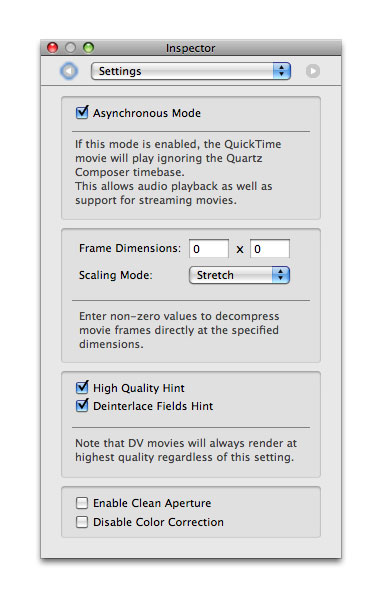Screen dimensions: 388x606
Task: Go back using the left arrow button
Action: click(x=69, y=71)
